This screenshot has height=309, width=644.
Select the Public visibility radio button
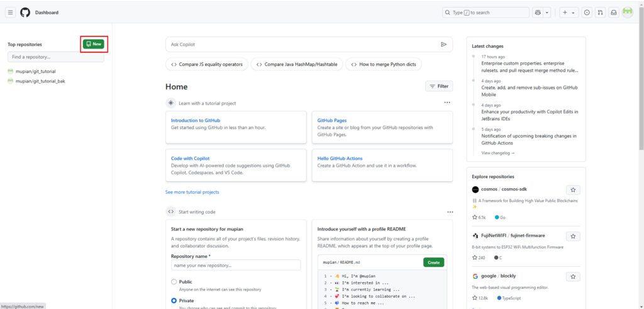174,282
